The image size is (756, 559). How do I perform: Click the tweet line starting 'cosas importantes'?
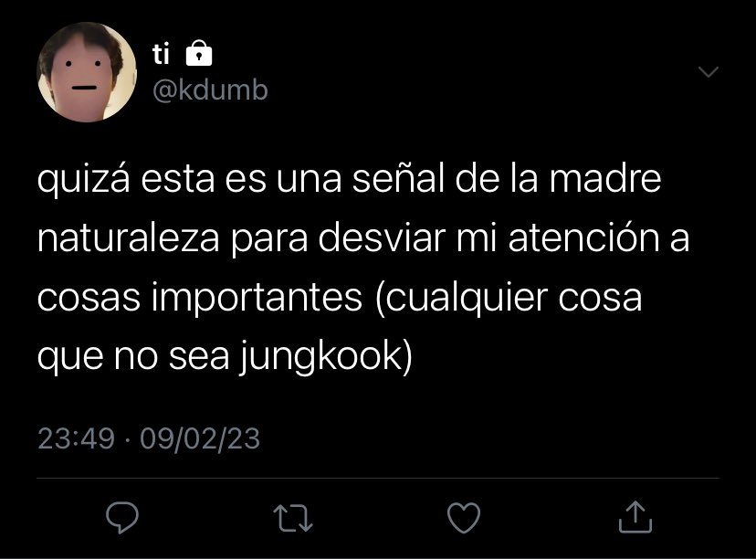click(x=340, y=298)
